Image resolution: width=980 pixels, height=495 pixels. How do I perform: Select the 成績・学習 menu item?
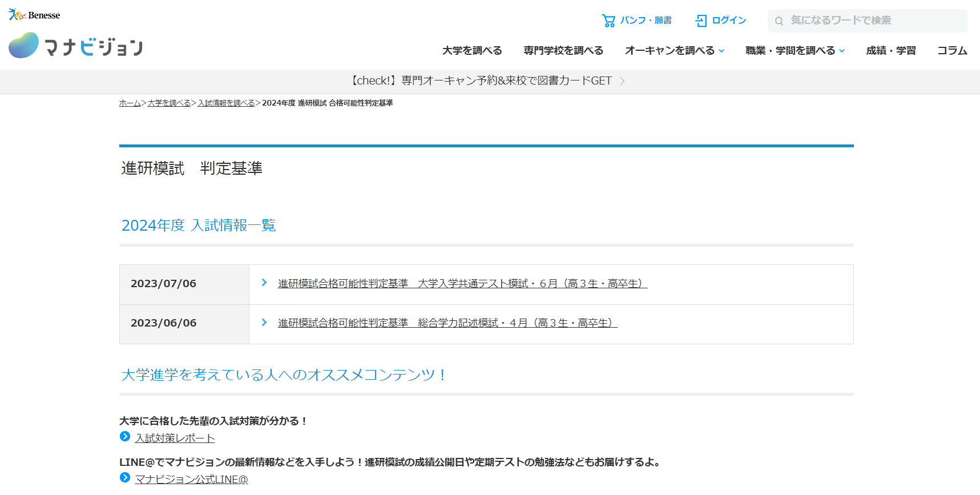pos(890,51)
